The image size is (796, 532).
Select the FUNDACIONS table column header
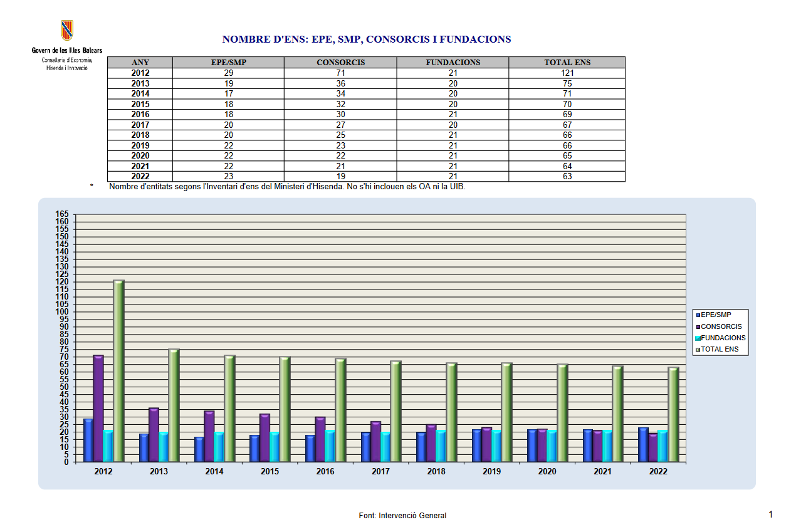(453, 63)
